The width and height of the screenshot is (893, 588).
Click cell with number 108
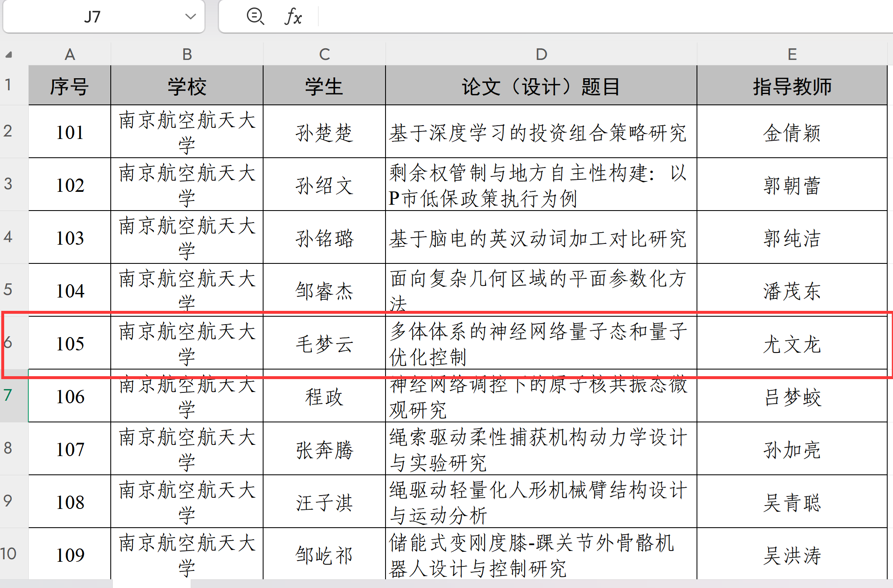70,502
